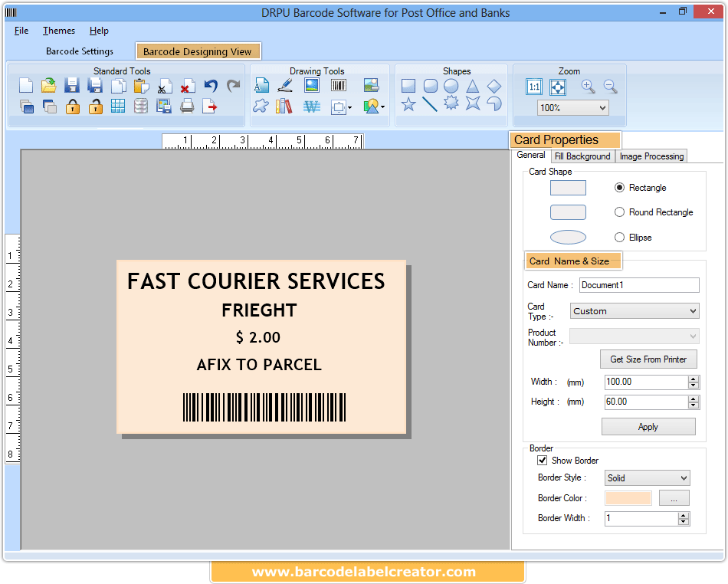728x584 pixels.
Task: Click the Card Name text field
Action: pos(639,285)
